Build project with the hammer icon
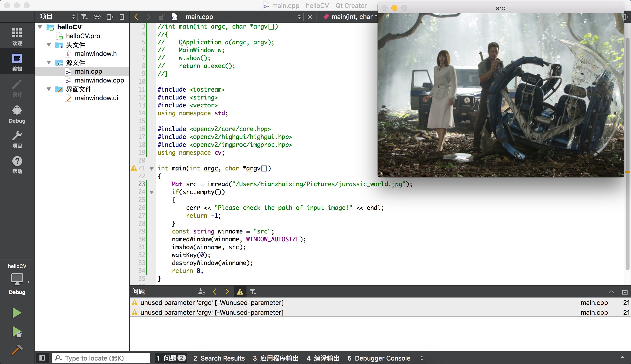Image resolution: width=631 pixels, height=364 pixels. pos(17,350)
